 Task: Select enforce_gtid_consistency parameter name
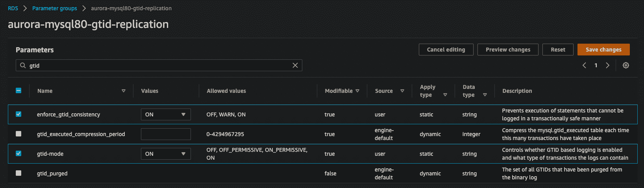click(x=68, y=114)
